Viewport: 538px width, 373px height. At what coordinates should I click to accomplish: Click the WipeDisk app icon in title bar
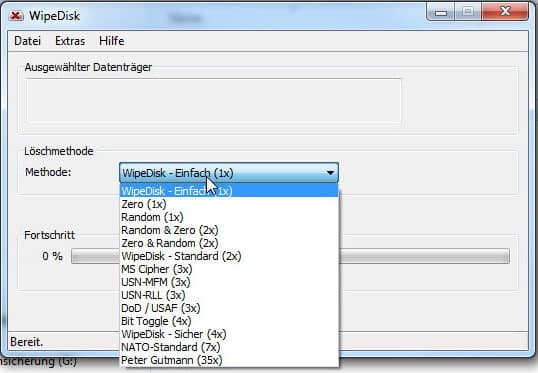(x=16, y=16)
